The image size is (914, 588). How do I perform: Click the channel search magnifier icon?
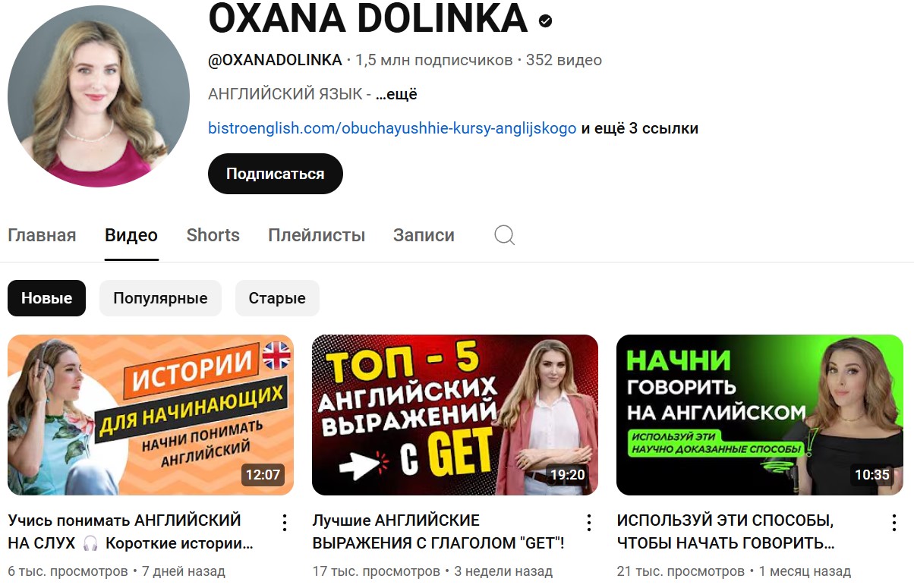505,235
